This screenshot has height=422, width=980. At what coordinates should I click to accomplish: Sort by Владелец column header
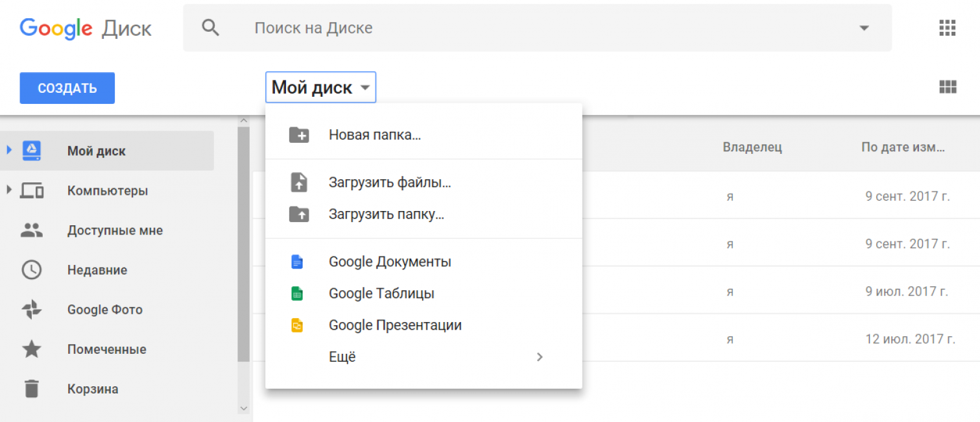752,147
